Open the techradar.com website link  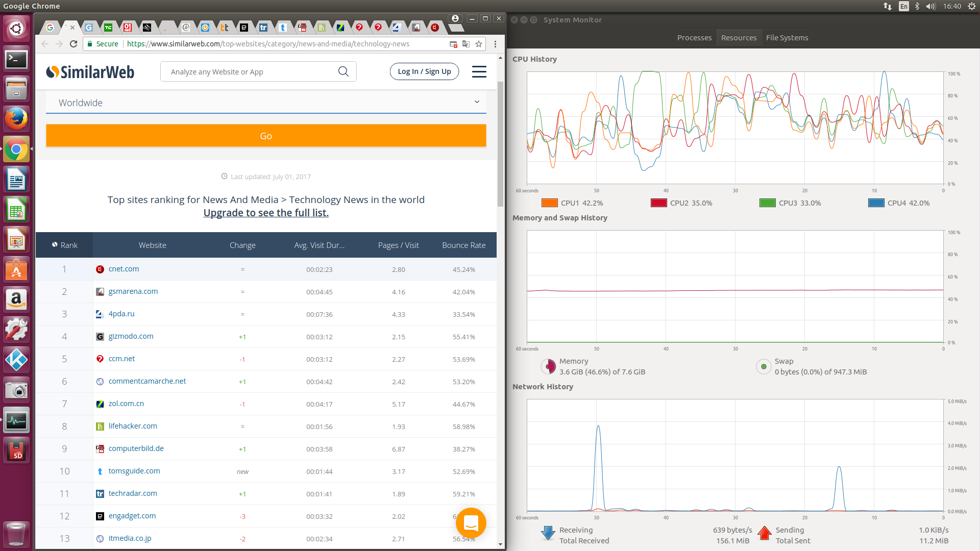(x=133, y=493)
